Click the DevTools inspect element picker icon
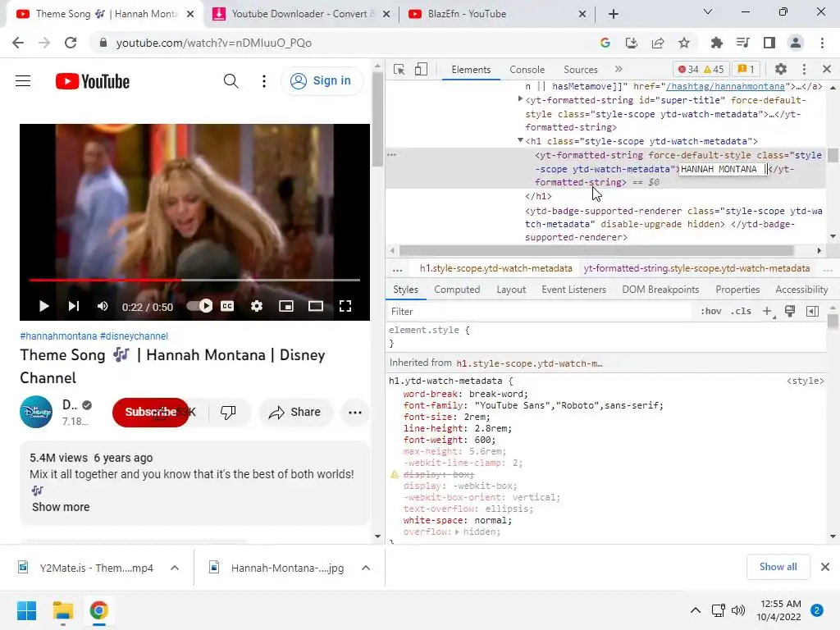The image size is (840, 630). pyautogui.click(x=399, y=69)
